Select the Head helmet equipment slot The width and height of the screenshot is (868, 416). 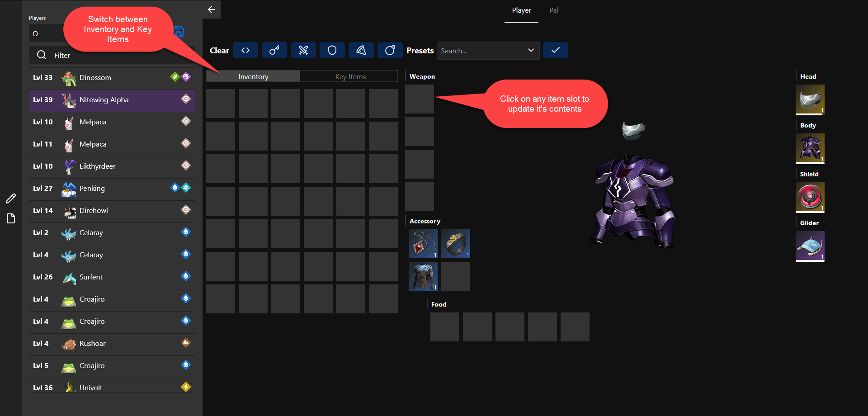810,99
